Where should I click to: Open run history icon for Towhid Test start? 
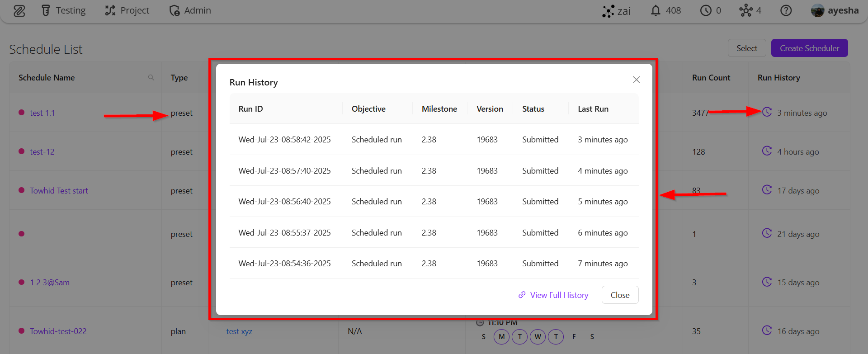(767, 190)
